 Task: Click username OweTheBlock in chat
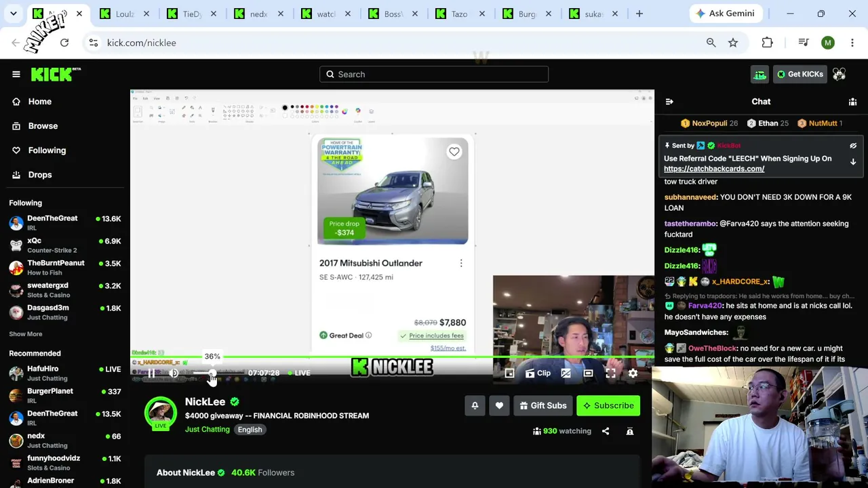pos(712,348)
